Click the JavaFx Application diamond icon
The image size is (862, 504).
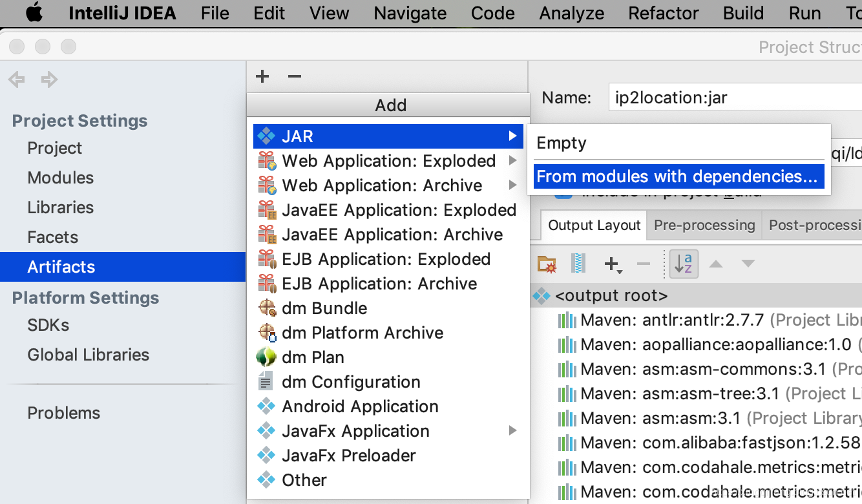tap(266, 431)
